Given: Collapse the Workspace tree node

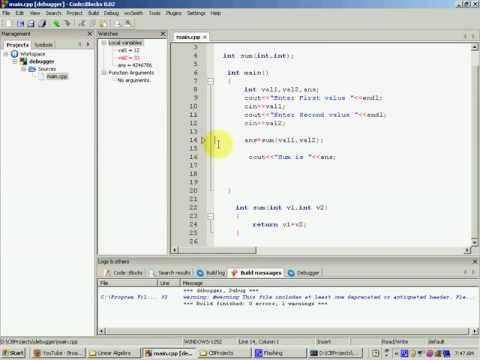Looking at the screenshot, I should (x=6, y=54).
